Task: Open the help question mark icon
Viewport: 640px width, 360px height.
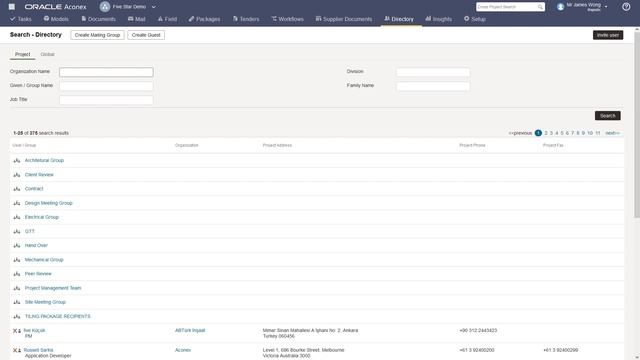Action: point(626,7)
